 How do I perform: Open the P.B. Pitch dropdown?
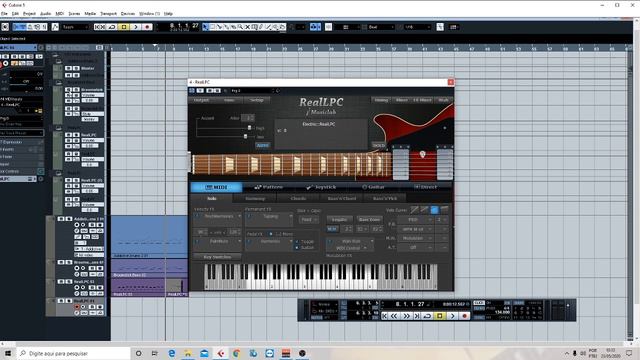(415, 220)
